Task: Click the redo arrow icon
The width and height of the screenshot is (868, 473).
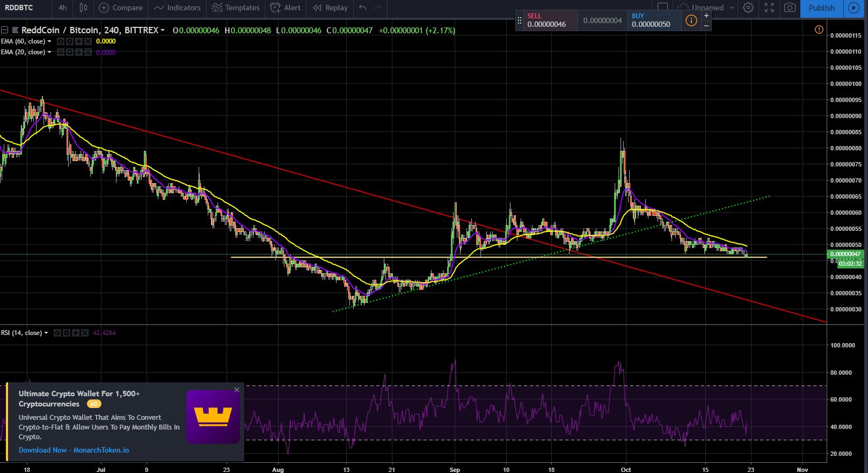Action: click(377, 8)
